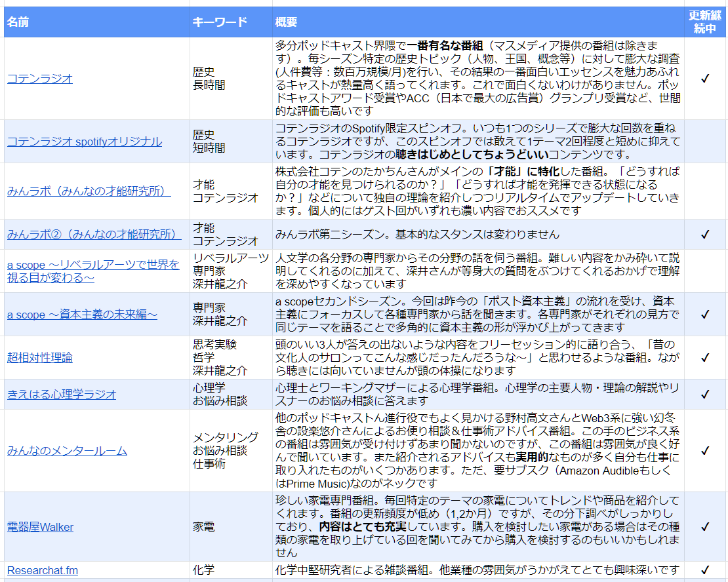The width and height of the screenshot is (728, 582).
Task: Open the コテンラジオ spotifyオリジナル link
Action: click(x=85, y=142)
